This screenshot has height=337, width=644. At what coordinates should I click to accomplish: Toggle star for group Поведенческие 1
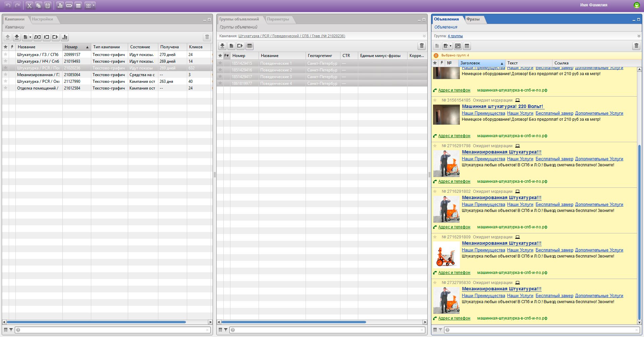click(x=220, y=63)
